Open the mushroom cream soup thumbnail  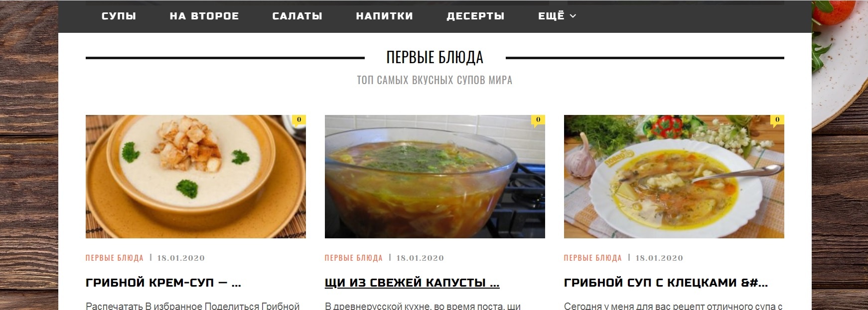(x=196, y=177)
